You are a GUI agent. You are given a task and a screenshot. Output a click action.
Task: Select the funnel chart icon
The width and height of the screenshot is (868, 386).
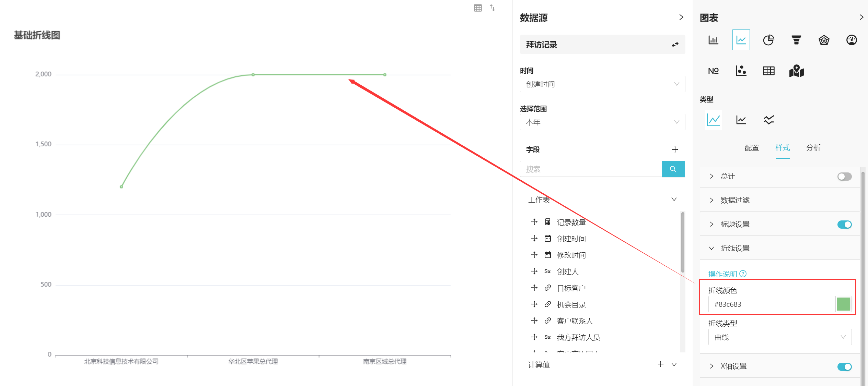pyautogui.click(x=796, y=40)
